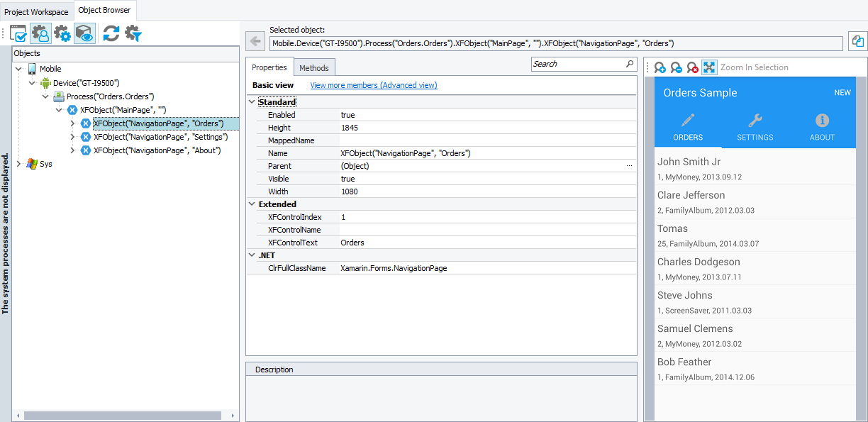Refresh the objects tree

[111, 33]
